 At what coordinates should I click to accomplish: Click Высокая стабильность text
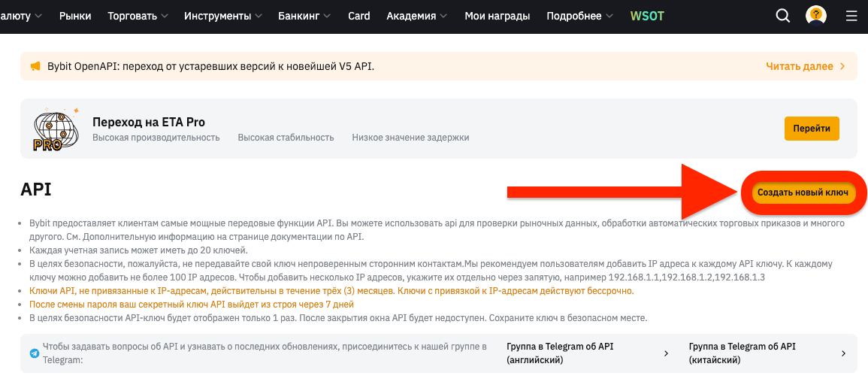point(286,138)
